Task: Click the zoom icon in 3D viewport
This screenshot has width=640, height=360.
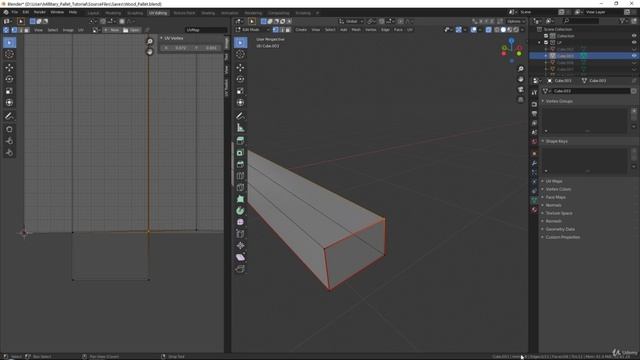Action: [x=521, y=69]
